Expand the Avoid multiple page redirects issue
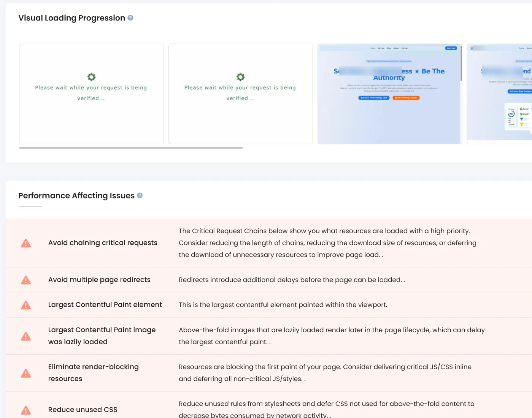This screenshot has height=418, width=532. pyautogui.click(x=99, y=280)
